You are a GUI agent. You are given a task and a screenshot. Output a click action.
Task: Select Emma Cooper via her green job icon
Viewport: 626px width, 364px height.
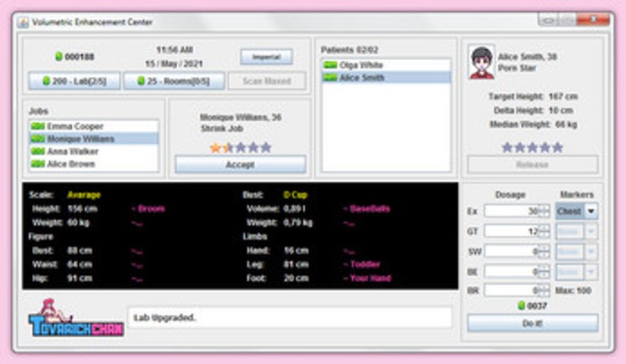click(x=38, y=126)
